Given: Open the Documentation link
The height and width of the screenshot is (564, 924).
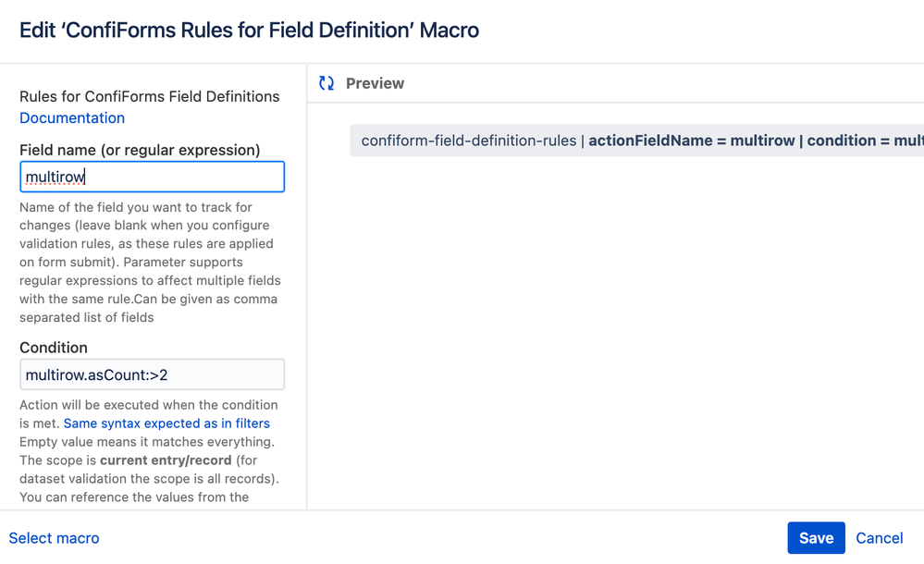Looking at the screenshot, I should click(x=72, y=117).
